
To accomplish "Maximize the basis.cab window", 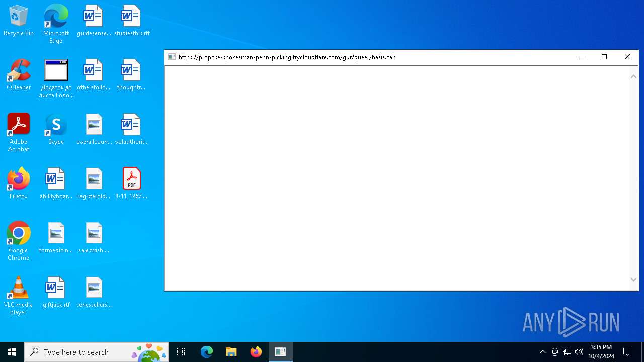I will click(x=604, y=57).
